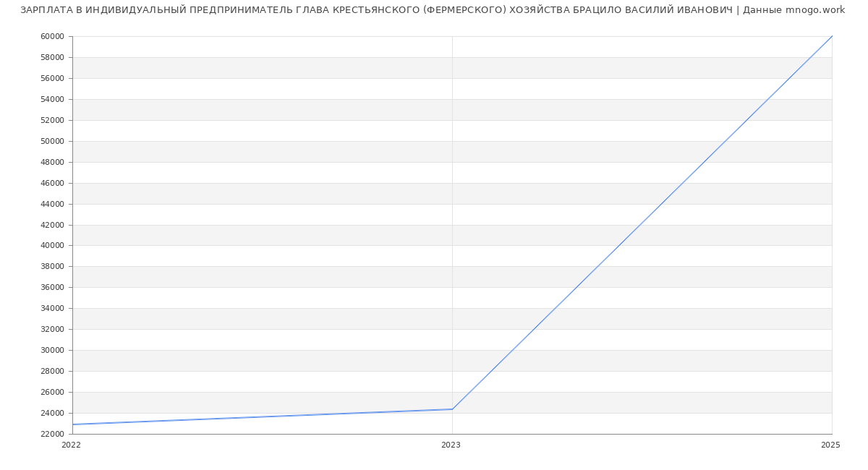
Task: Click the 50000 y-axis label
Action: click(x=52, y=141)
